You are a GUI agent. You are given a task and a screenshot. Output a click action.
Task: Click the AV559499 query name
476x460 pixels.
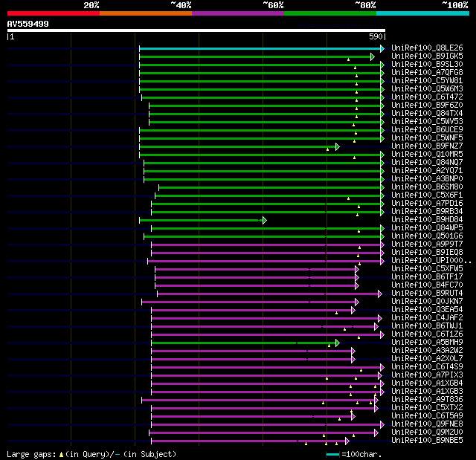[x=28, y=24]
